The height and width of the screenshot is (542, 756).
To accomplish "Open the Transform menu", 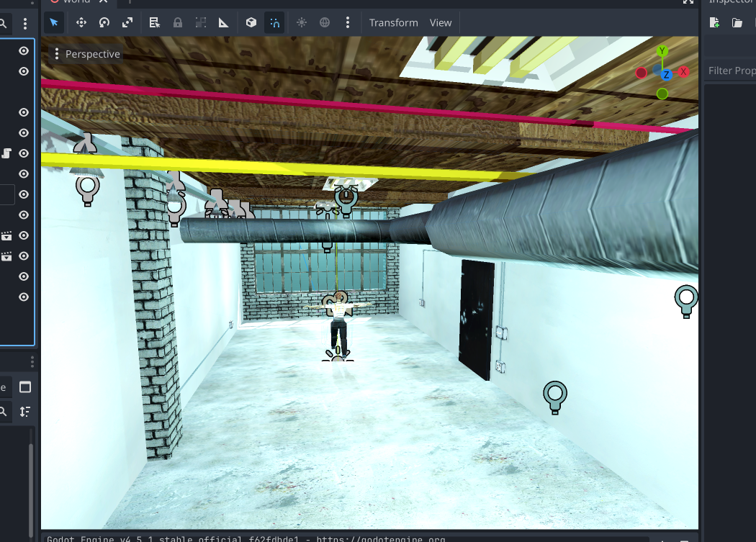I will click(x=393, y=23).
